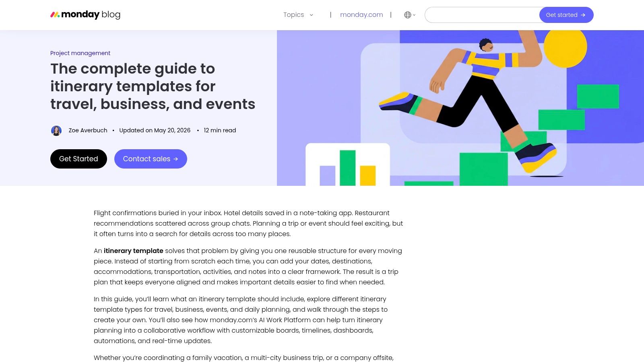The image size is (644, 362).
Task: Click the Contact sales button
Action: tap(151, 159)
